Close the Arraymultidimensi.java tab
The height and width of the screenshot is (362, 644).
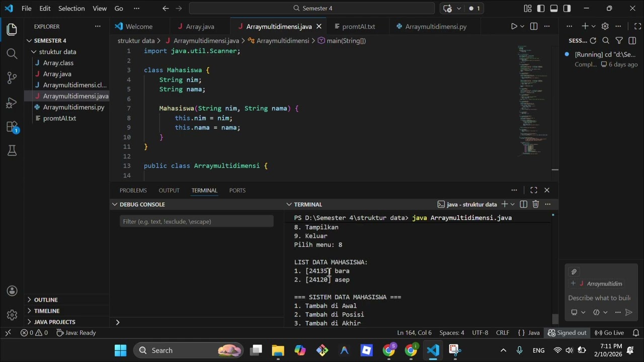click(x=319, y=26)
